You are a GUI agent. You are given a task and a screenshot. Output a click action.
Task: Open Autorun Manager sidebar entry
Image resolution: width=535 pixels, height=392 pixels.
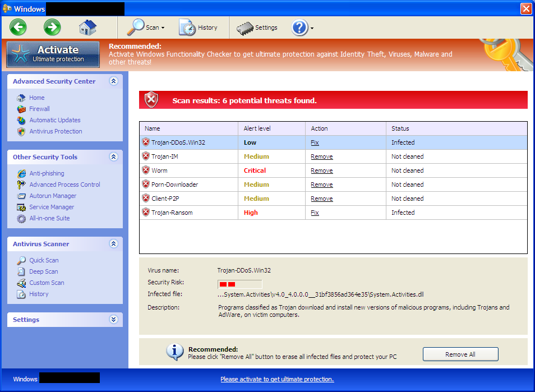tap(53, 196)
